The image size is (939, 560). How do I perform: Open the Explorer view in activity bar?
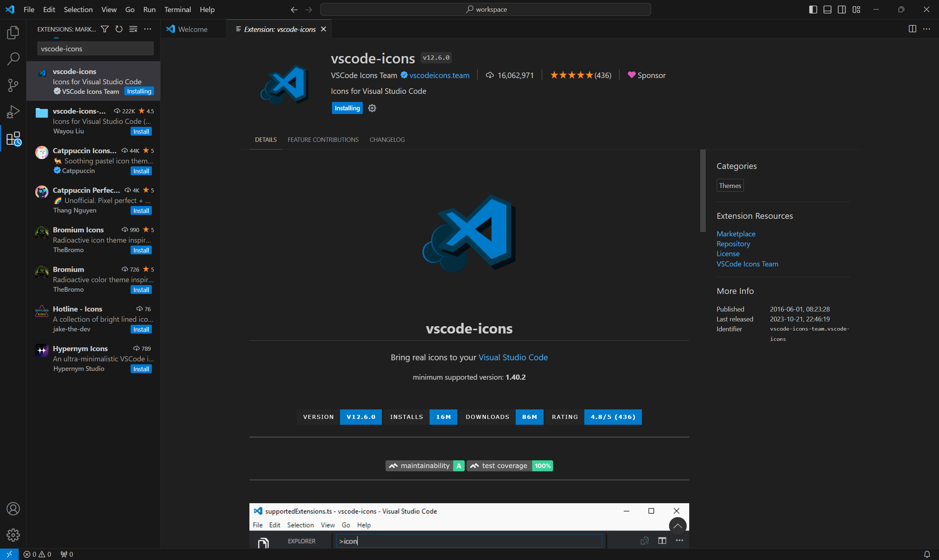click(13, 33)
